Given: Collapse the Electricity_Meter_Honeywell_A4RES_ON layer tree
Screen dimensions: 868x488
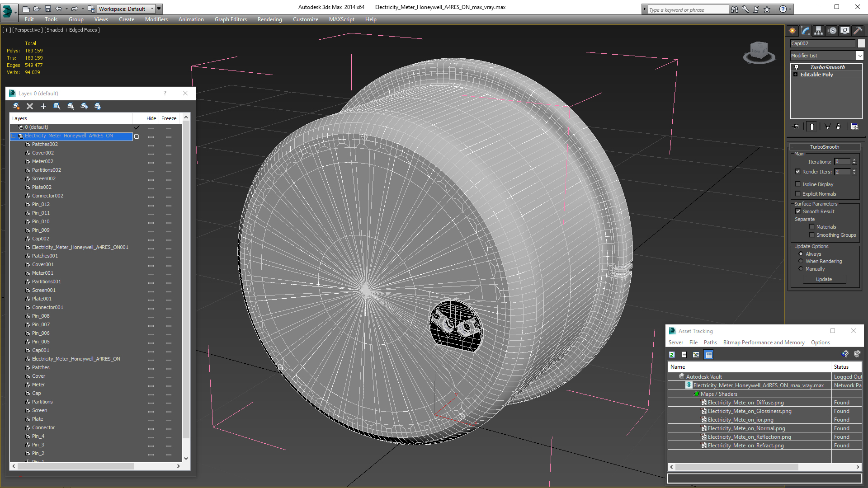Looking at the screenshot, I should [14, 136].
